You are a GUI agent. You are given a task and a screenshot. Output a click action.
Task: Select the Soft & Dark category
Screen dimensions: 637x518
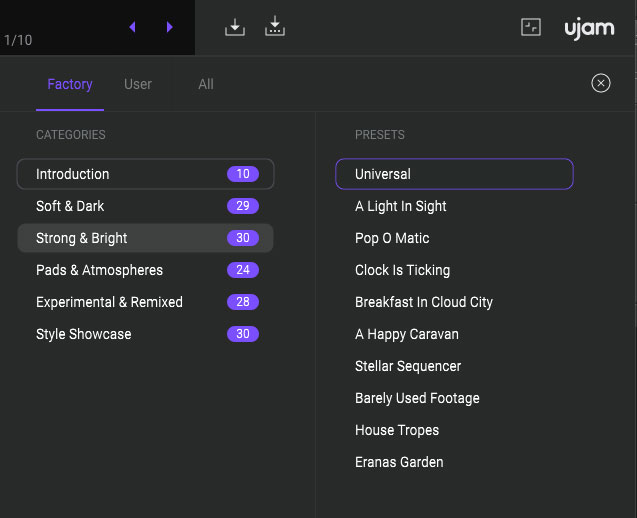(145, 206)
